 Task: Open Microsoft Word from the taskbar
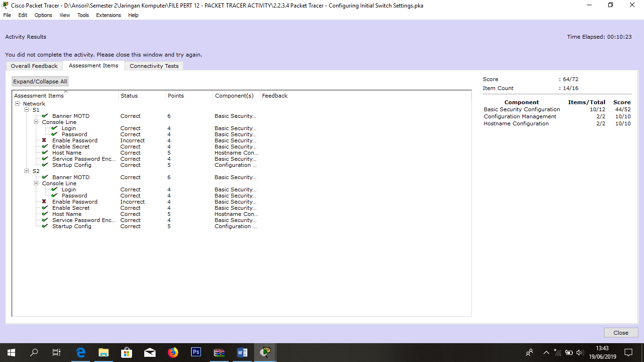242,353
